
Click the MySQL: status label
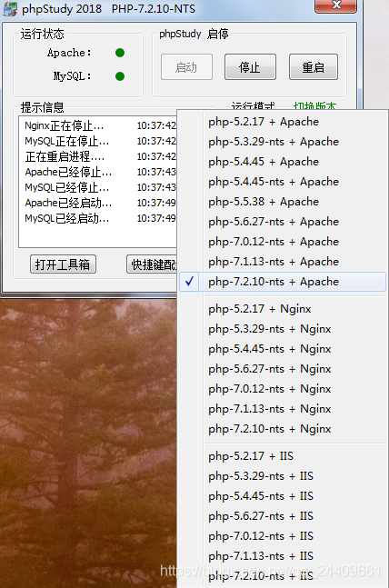[x=73, y=76]
